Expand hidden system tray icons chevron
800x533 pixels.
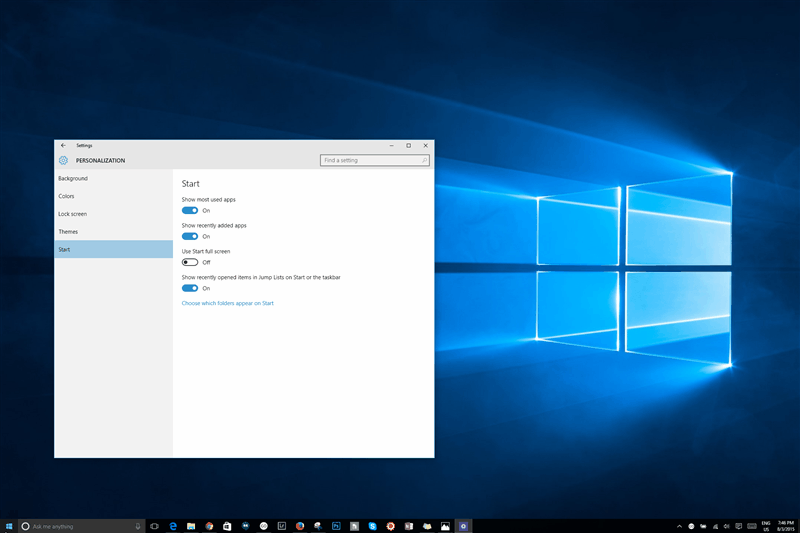(679, 526)
